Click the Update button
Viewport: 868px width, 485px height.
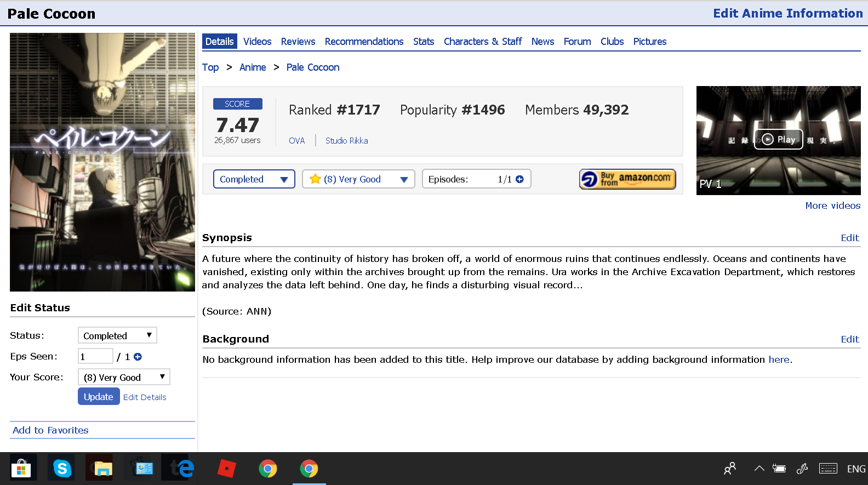(x=99, y=396)
